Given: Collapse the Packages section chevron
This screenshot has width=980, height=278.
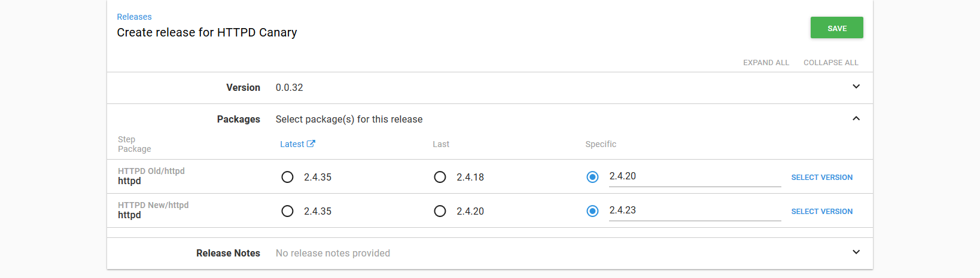Looking at the screenshot, I should click(856, 118).
